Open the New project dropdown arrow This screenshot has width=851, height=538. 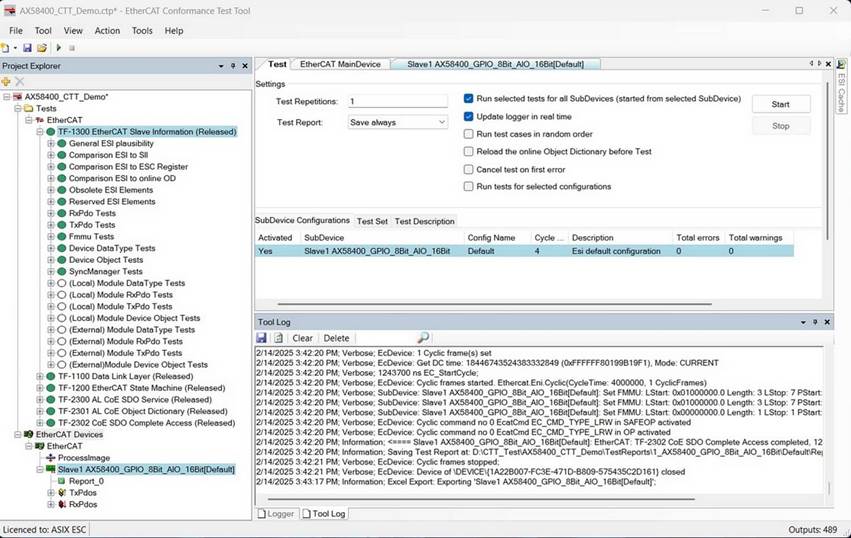pyautogui.click(x=15, y=48)
